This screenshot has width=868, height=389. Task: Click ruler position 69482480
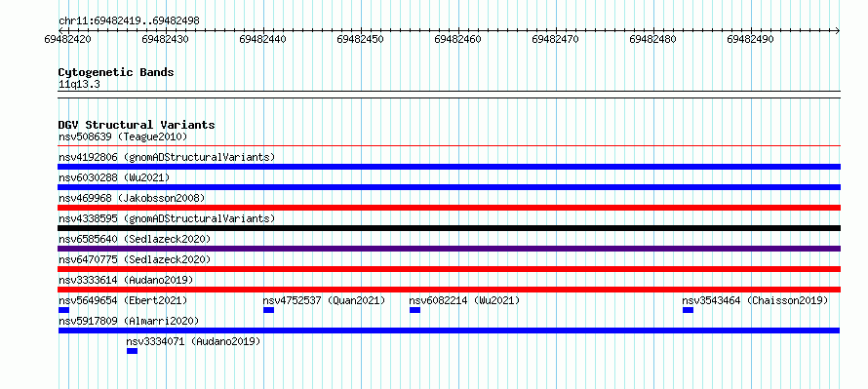tap(653, 39)
